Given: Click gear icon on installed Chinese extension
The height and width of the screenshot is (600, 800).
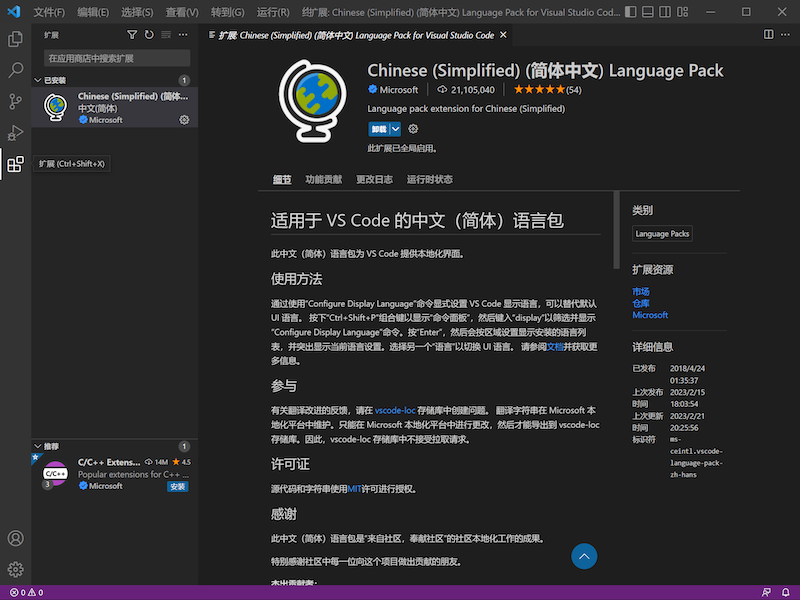Looking at the screenshot, I should pos(184,120).
